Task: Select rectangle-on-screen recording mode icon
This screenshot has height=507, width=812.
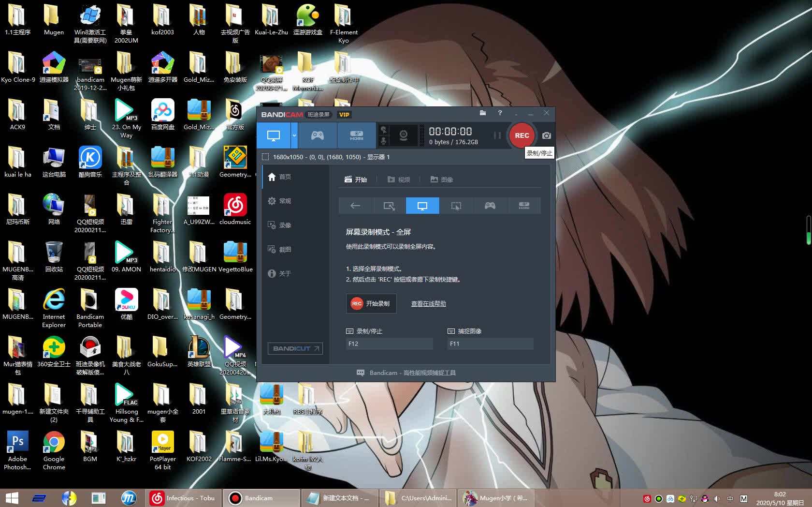Action: (x=389, y=206)
